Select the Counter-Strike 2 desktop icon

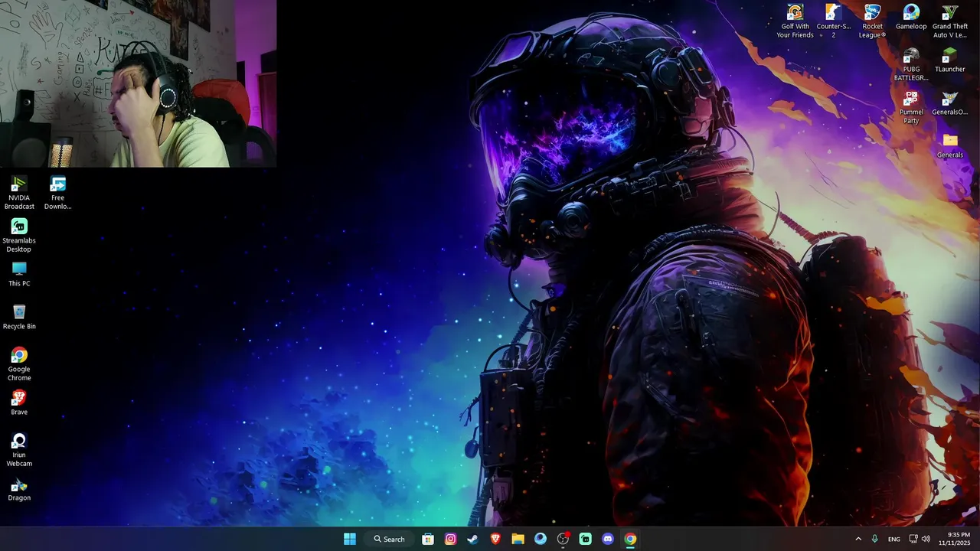(x=834, y=21)
